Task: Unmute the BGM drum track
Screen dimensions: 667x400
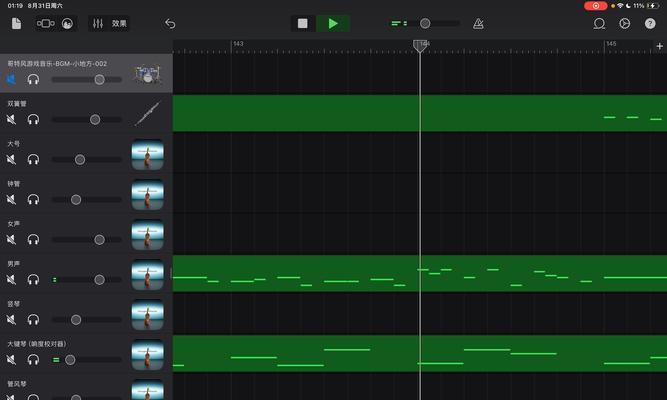Action: tap(11, 79)
